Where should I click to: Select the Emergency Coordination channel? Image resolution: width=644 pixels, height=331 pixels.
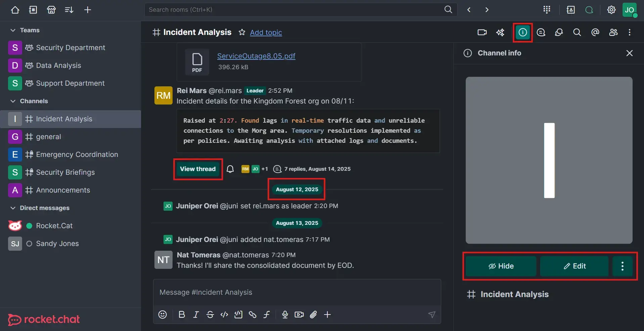tap(71, 155)
